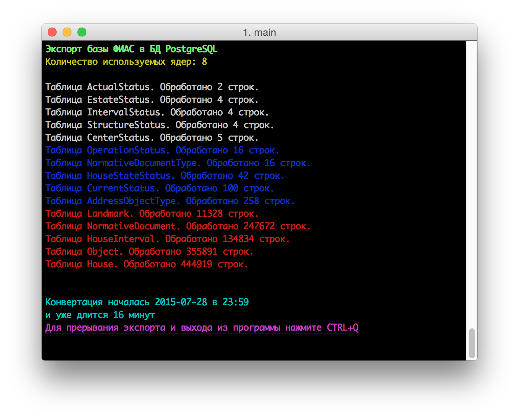Click heading 'Экспорт базы ФИАС в БД PostgreSQL'

[131, 49]
